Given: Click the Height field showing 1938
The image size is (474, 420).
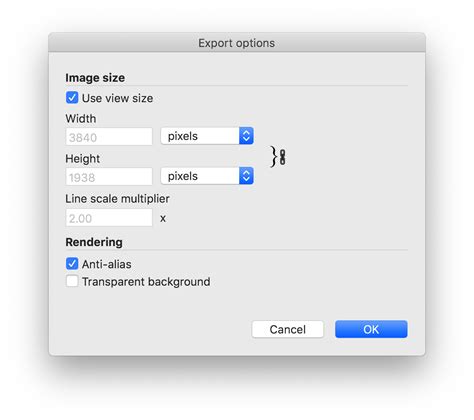Looking at the screenshot, I should pos(109,177).
